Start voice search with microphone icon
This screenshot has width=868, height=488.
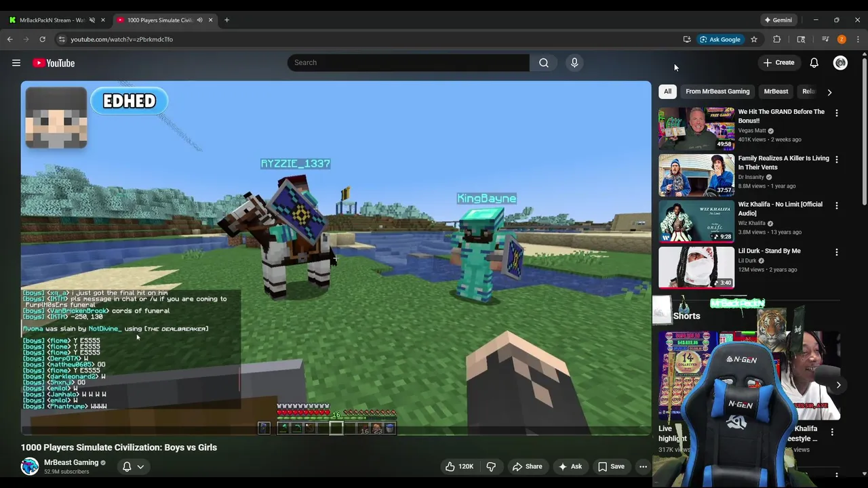tap(574, 62)
